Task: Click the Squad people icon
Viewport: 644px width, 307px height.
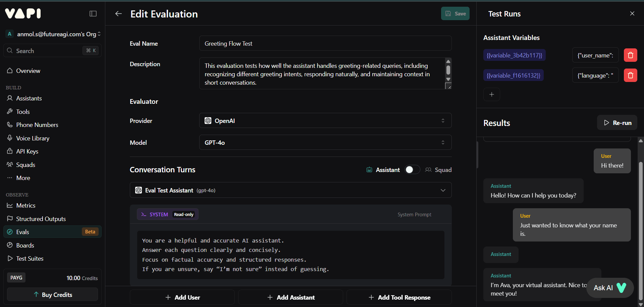Action: pyautogui.click(x=428, y=170)
